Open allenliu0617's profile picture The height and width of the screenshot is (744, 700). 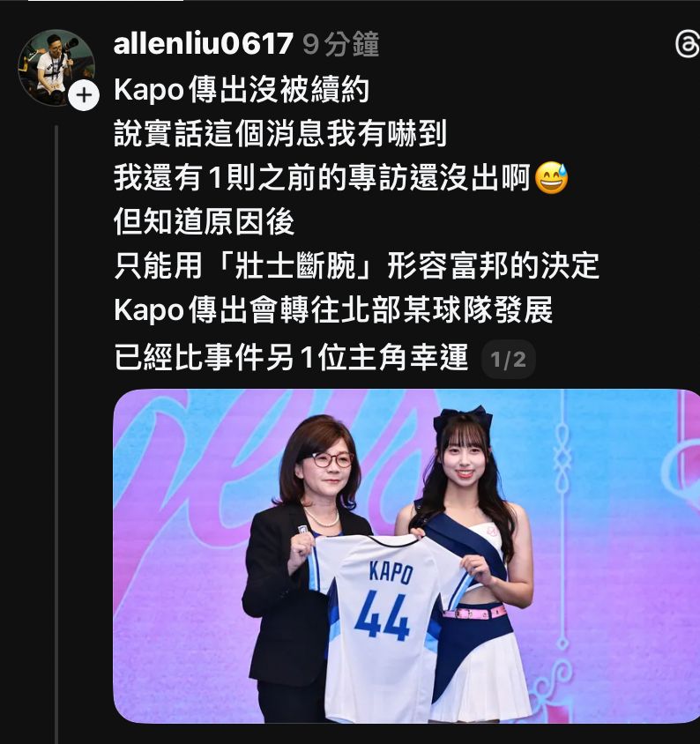point(56,67)
